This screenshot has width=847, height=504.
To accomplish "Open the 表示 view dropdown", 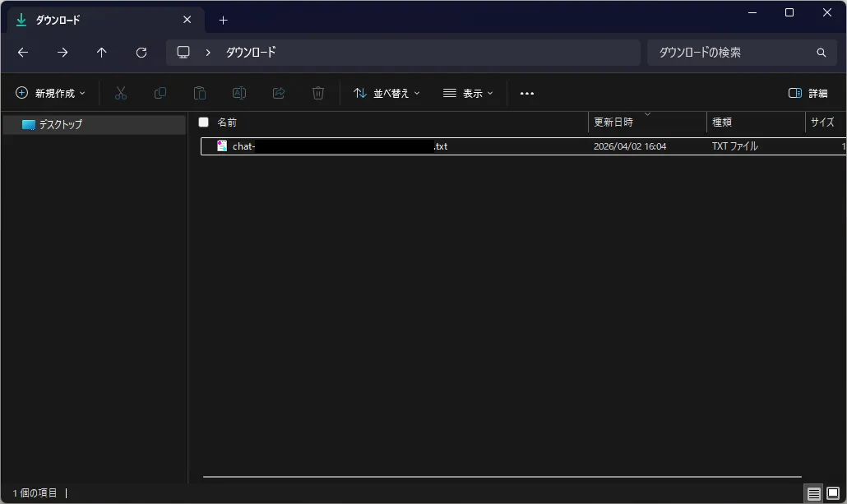I will tap(468, 94).
